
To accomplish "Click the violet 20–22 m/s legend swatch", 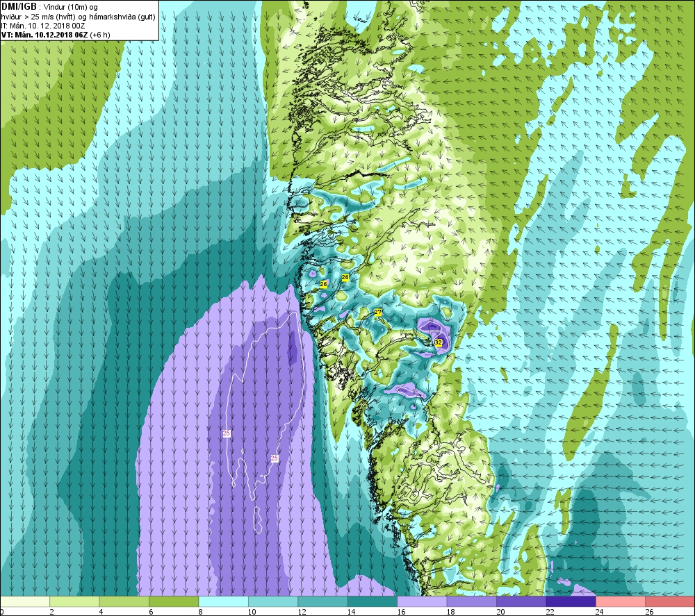I will click(521, 601).
